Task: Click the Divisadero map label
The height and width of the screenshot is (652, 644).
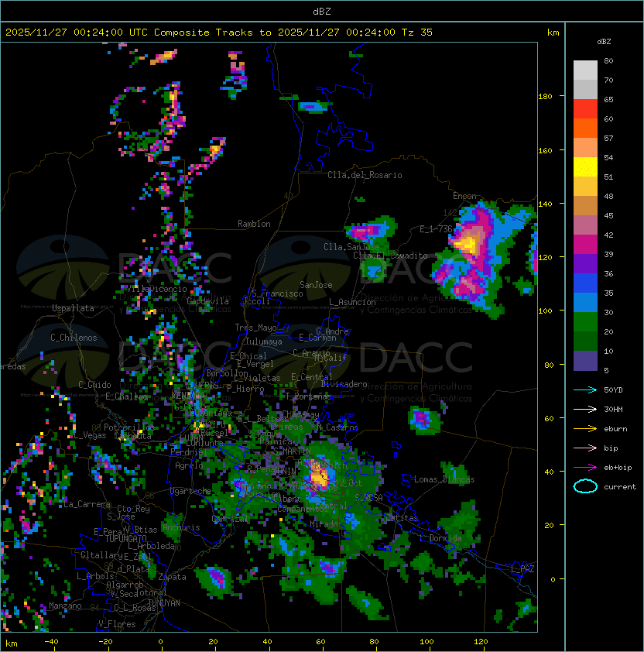Action: (x=344, y=384)
